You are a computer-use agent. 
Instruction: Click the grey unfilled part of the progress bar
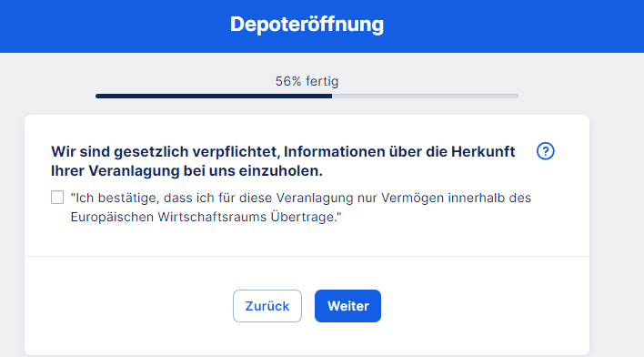pyautogui.click(x=425, y=96)
